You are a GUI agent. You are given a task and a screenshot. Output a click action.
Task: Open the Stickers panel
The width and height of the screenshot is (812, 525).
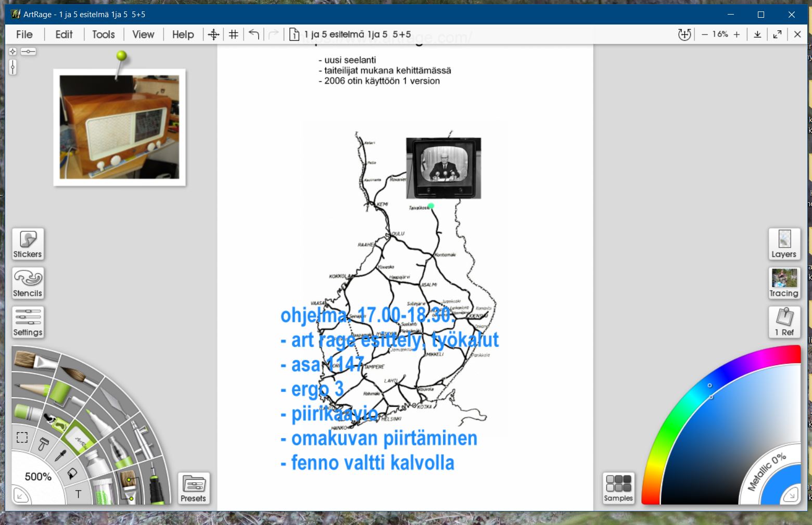pyautogui.click(x=28, y=244)
